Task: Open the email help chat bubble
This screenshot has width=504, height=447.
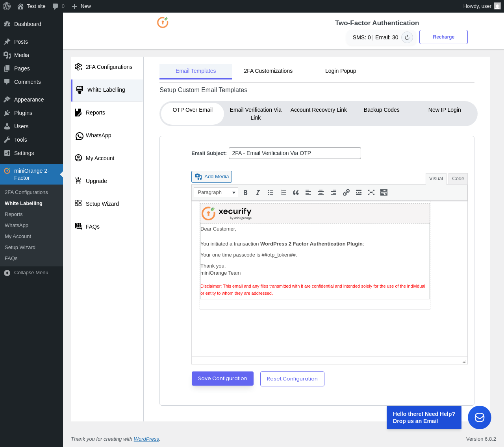Action: 480,417
